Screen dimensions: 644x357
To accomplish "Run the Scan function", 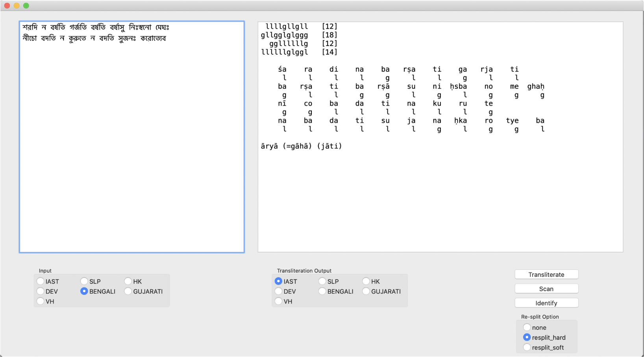I will [x=546, y=288].
